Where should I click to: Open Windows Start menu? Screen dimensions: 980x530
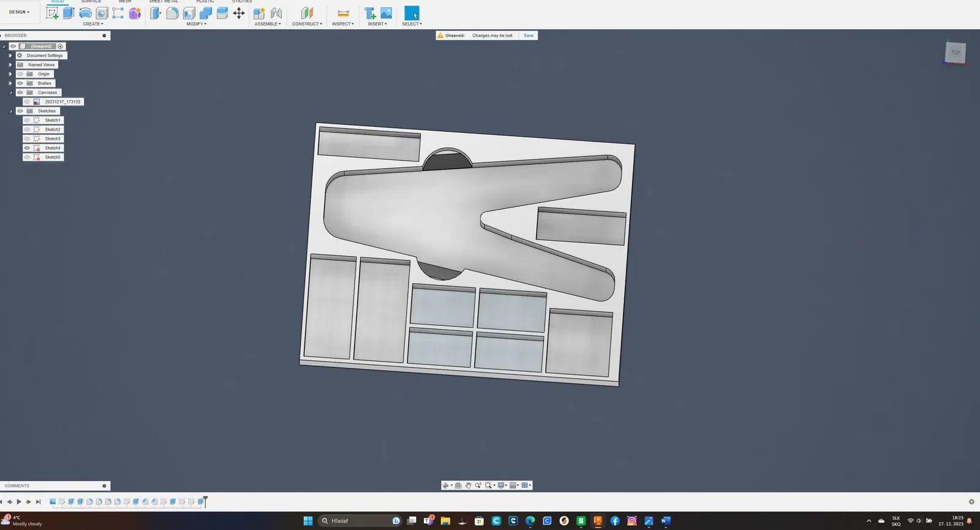click(x=308, y=521)
